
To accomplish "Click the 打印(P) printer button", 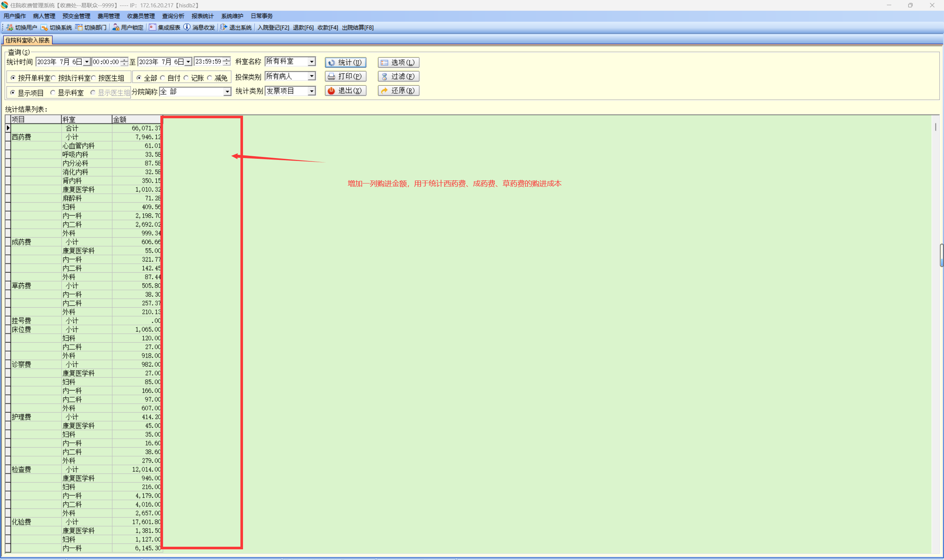I will 345,77.
